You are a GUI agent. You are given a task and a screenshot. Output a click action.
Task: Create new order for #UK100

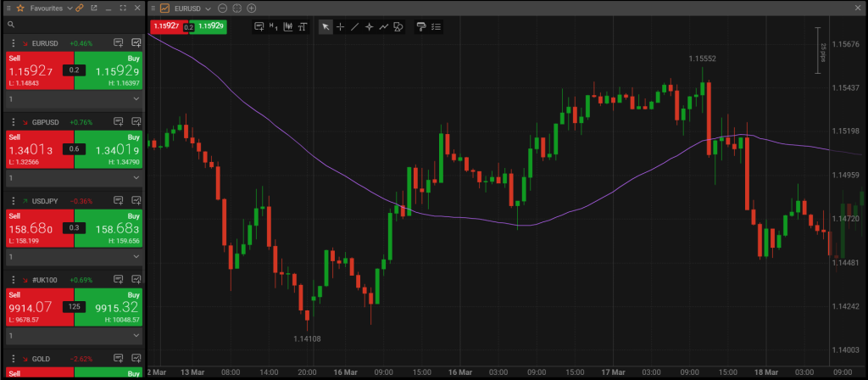click(x=118, y=280)
